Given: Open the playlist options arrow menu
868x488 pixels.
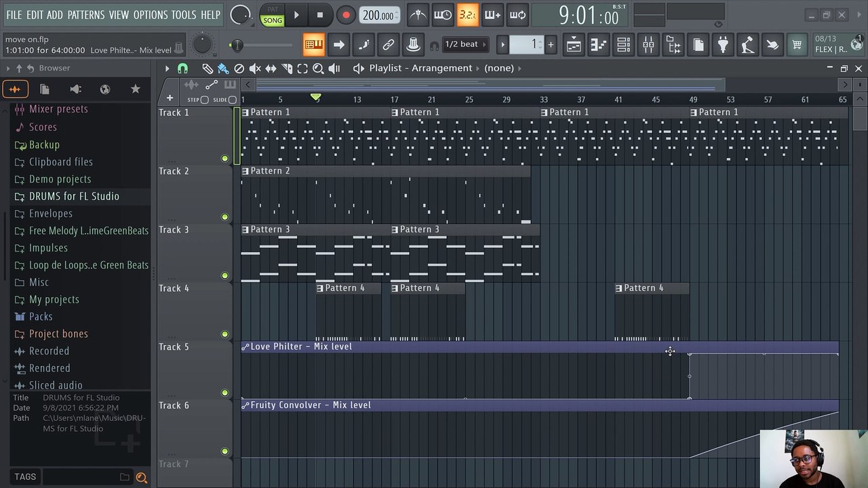Looking at the screenshot, I should (167, 68).
